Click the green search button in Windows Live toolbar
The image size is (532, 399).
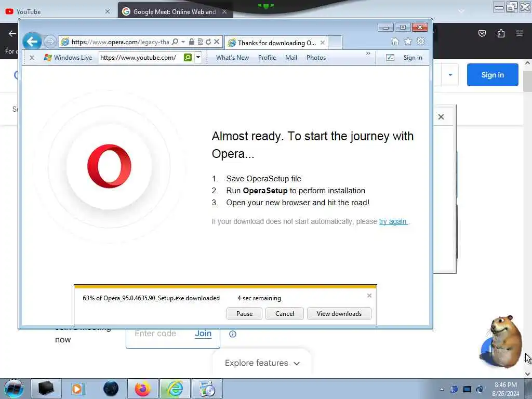[188, 58]
